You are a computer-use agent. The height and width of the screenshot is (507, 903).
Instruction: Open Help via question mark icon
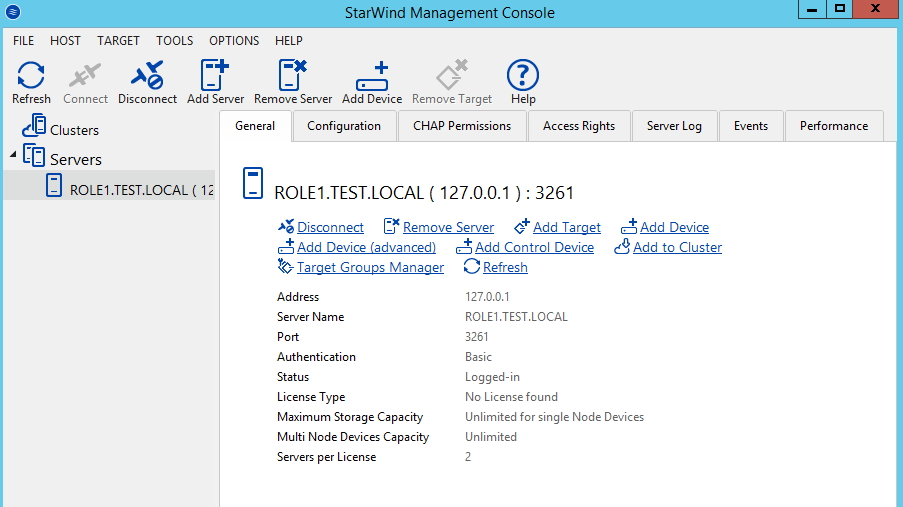(x=523, y=75)
